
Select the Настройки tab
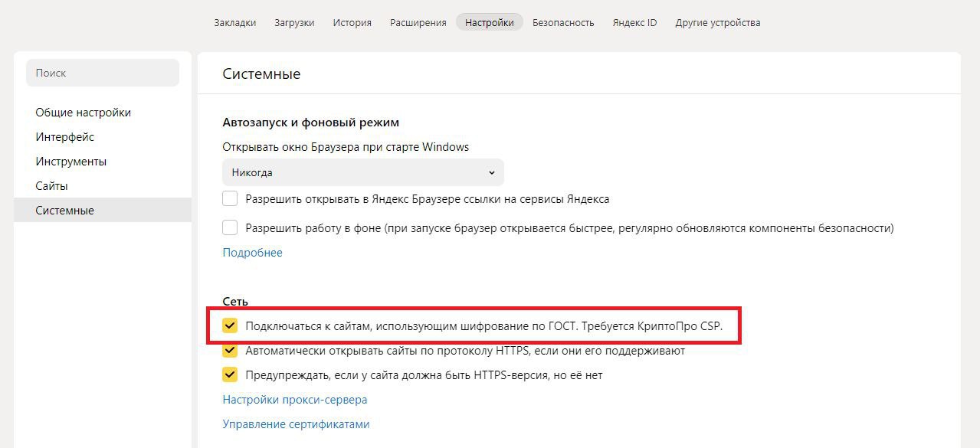pos(490,22)
